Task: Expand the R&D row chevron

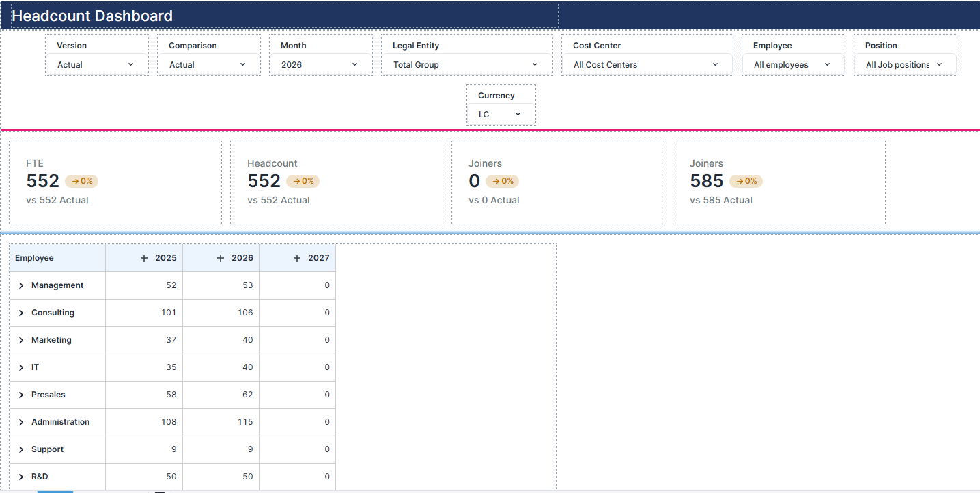Action: (x=21, y=477)
